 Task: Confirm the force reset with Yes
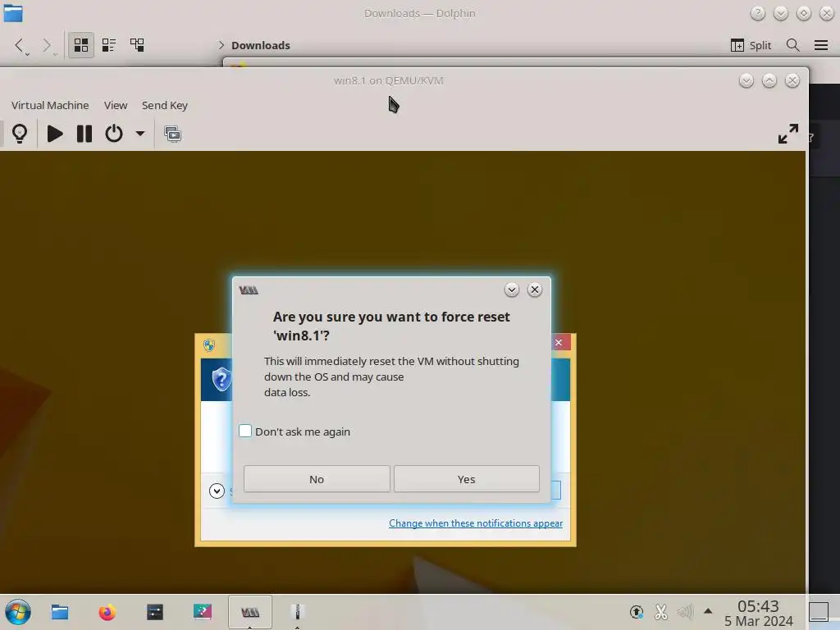(x=467, y=479)
